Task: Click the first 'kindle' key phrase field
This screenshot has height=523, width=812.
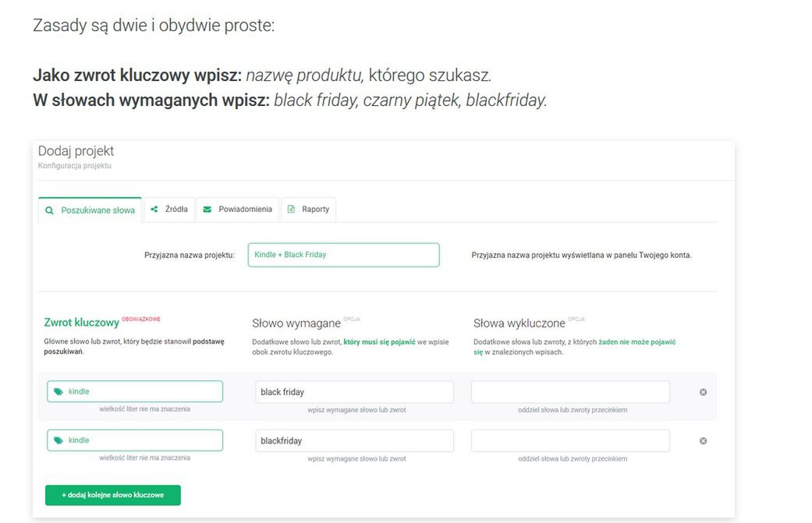Action: pyautogui.click(x=135, y=391)
